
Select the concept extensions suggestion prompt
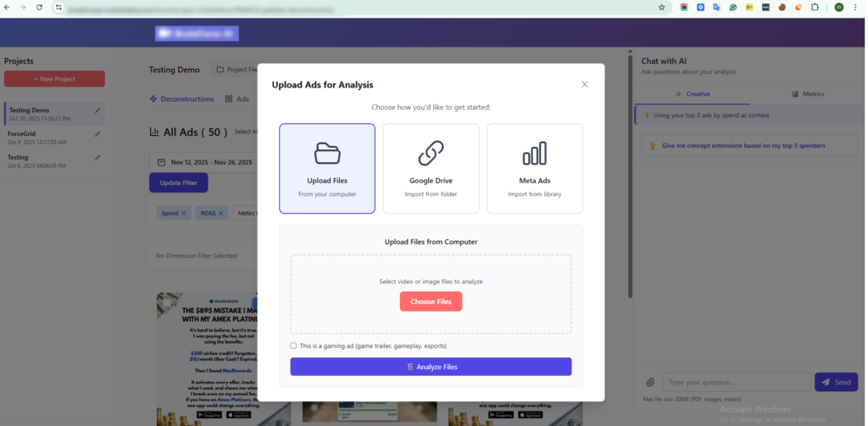click(x=743, y=146)
